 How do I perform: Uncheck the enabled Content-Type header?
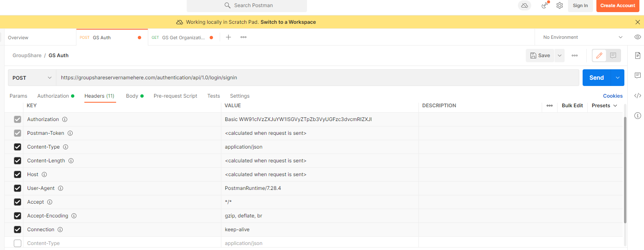[x=18, y=147]
